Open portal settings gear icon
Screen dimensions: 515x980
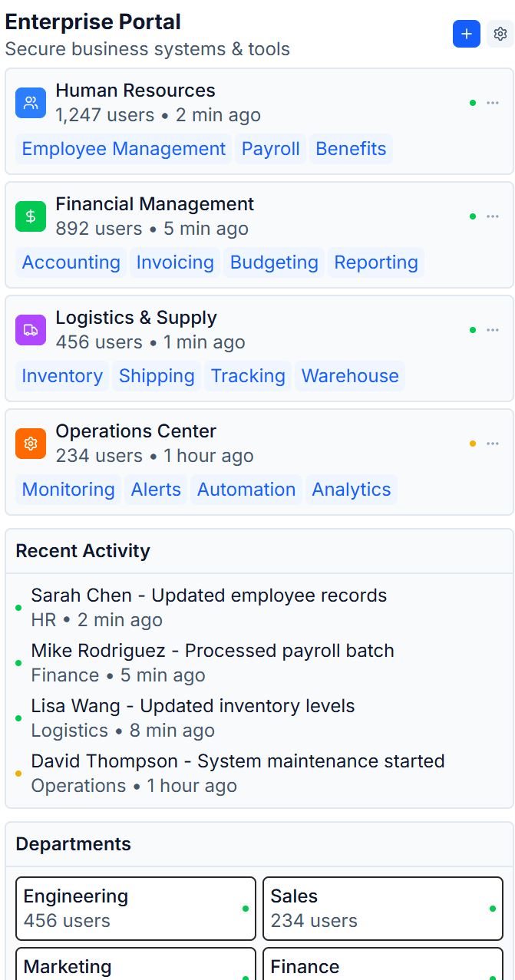pos(500,34)
